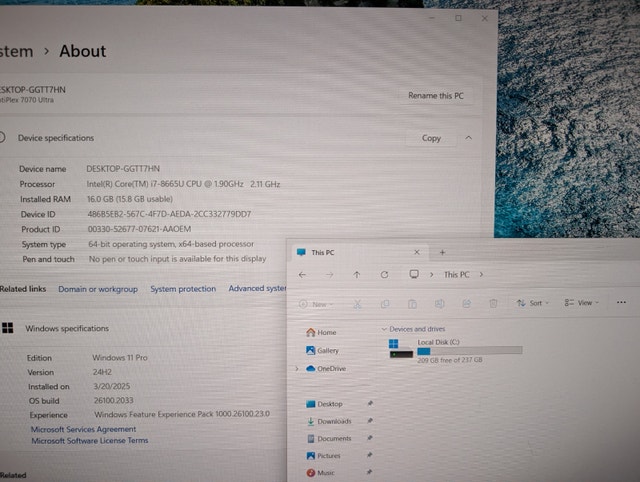Viewport: 640px width, 482px height.
Task: Refresh the This PC view
Action: (384, 275)
